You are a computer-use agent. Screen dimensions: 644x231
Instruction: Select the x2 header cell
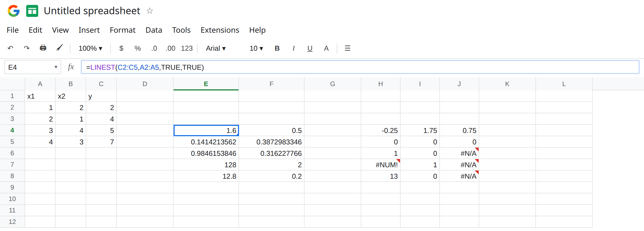[x=71, y=96]
